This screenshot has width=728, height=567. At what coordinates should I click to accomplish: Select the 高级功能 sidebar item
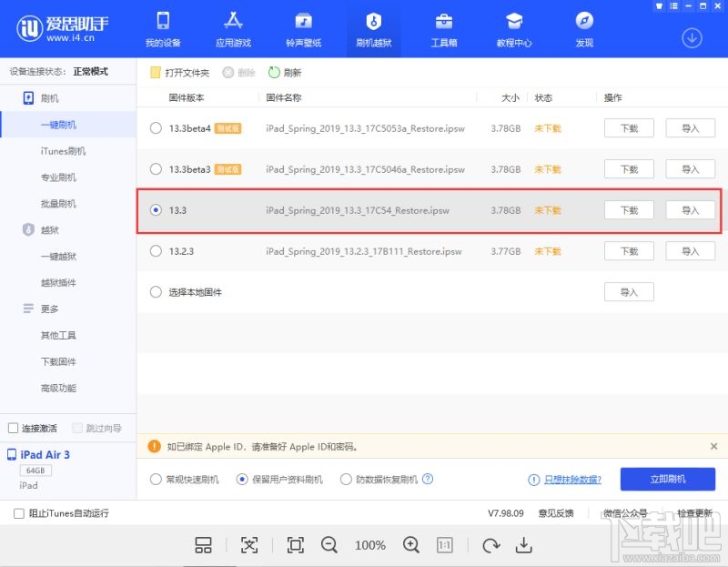[58, 388]
